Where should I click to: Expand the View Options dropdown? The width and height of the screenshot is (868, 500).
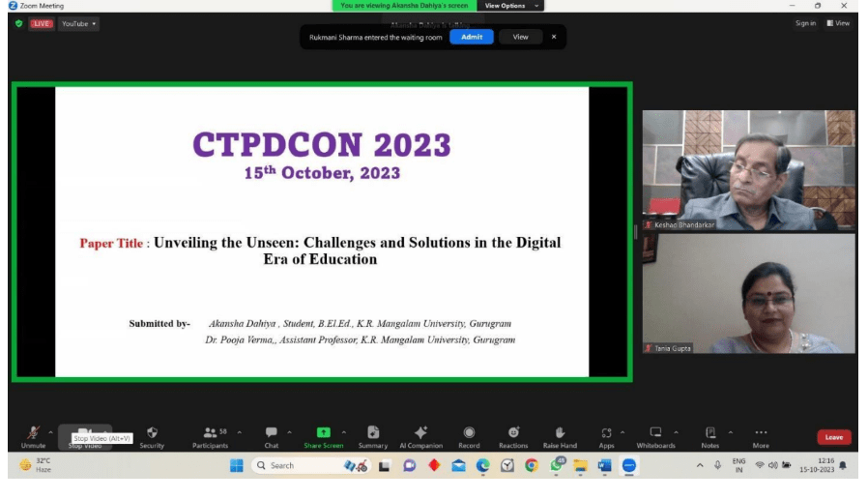pos(509,6)
